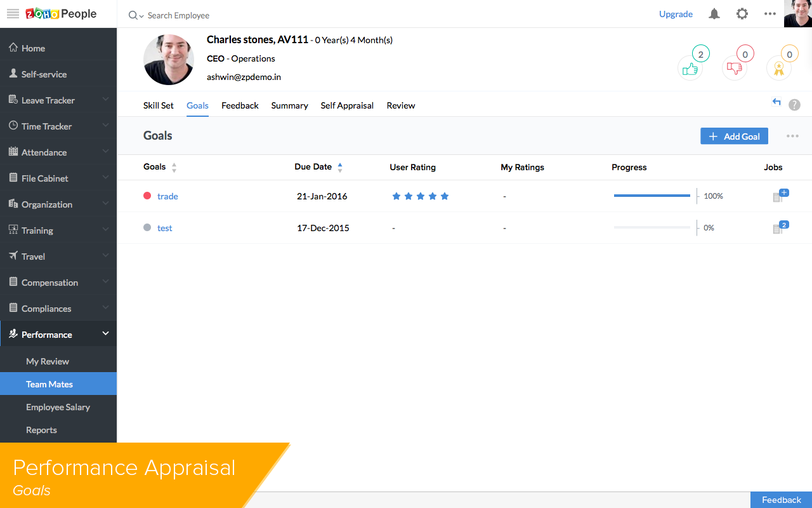Open Goals section more options ellipsis
812x508 pixels.
[x=792, y=136]
